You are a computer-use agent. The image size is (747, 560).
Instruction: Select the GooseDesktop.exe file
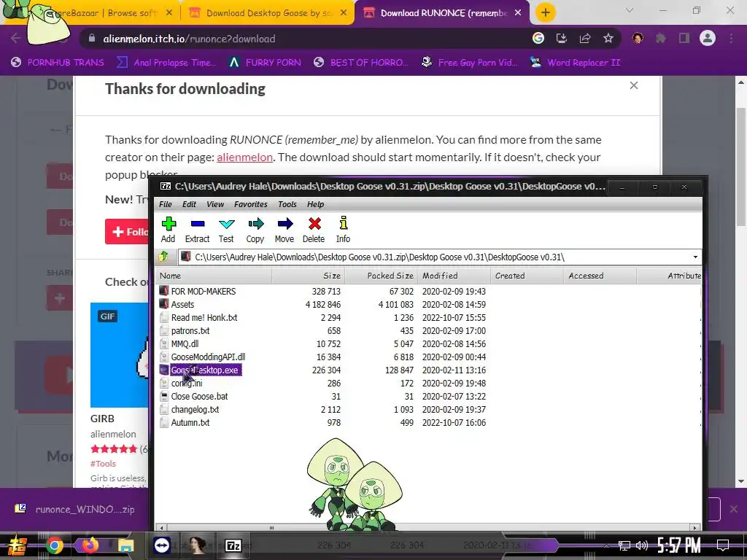tap(205, 370)
